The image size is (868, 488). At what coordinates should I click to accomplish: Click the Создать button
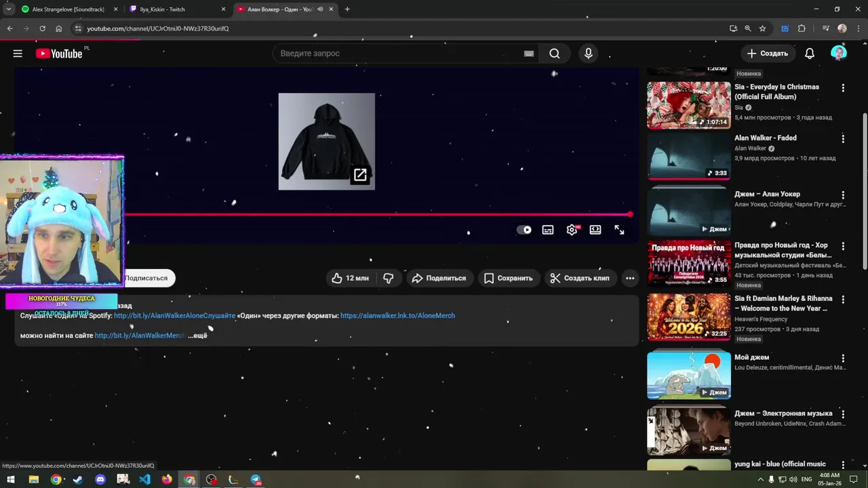coord(768,54)
